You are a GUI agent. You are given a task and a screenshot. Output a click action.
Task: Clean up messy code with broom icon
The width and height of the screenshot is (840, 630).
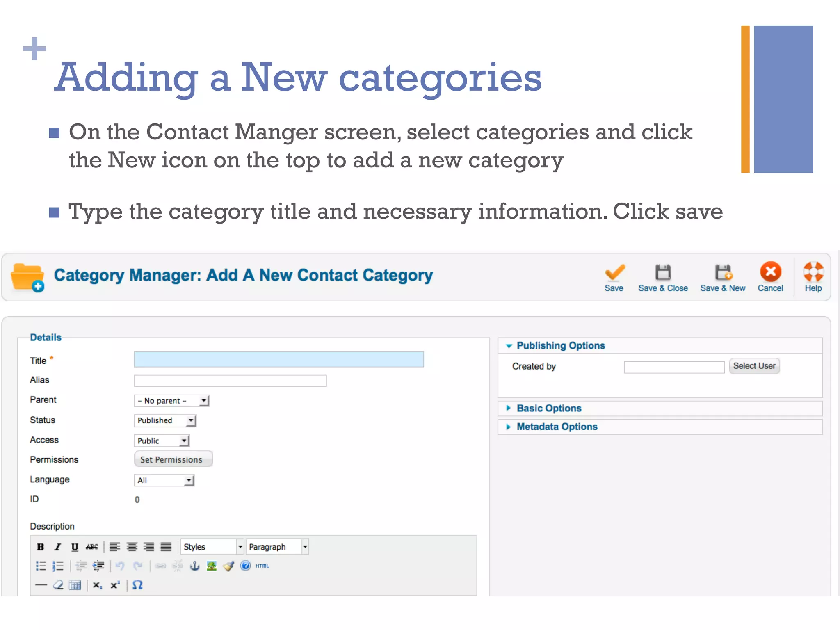pos(228,566)
